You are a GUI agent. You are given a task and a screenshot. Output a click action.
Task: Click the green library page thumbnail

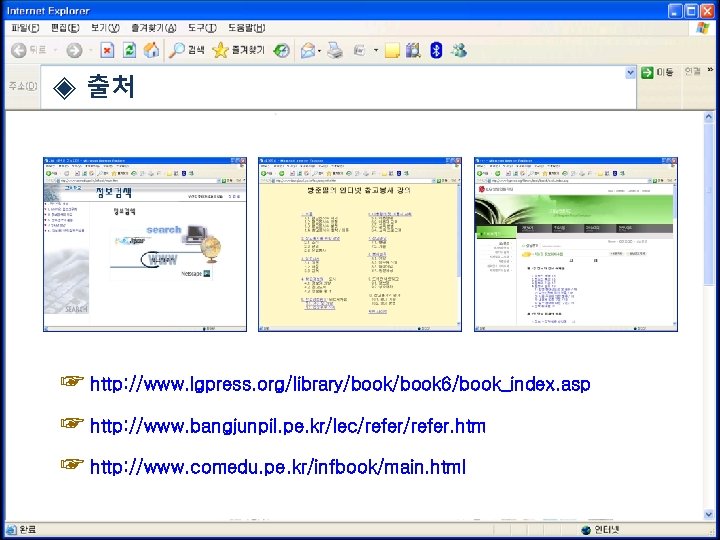pos(576,244)
